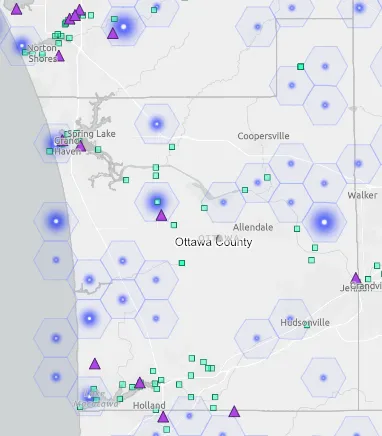The image size is (382, 436).
Task: Click the dark green square in the northeast hexagon cluster
Action: (300, 67)
